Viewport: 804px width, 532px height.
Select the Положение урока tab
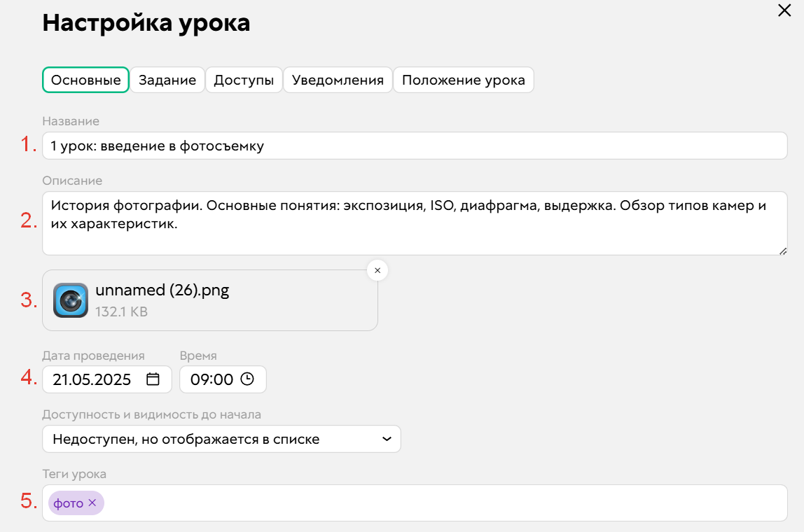464,80
